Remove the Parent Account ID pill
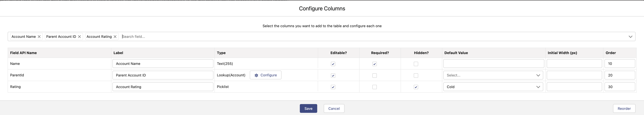 tap(79, 37)
